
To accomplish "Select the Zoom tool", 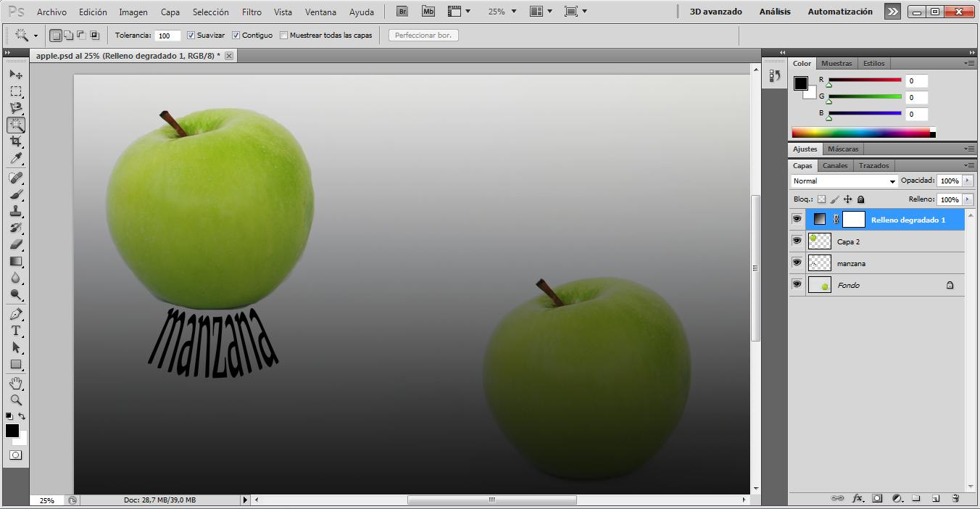I will pos(14,400).
